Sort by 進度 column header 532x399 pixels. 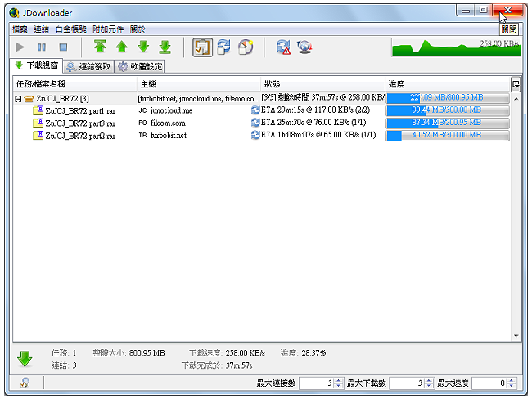(x=448, y=84)
